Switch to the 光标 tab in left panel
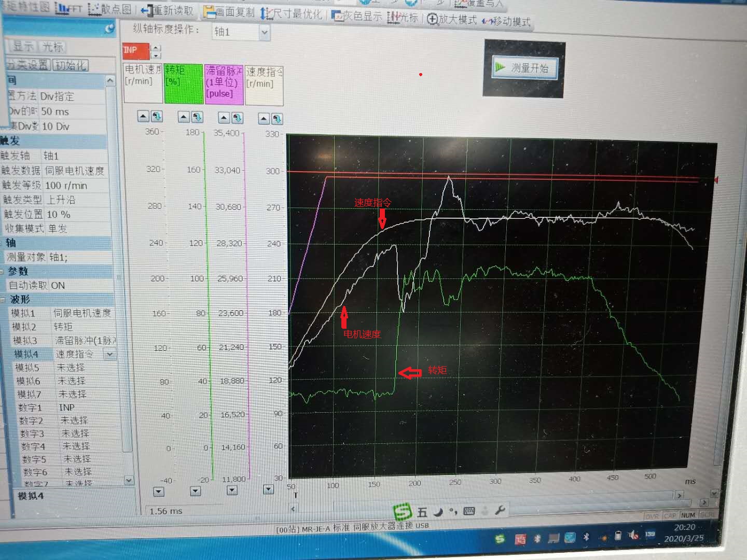747x560 pixels. pos(52,47)
